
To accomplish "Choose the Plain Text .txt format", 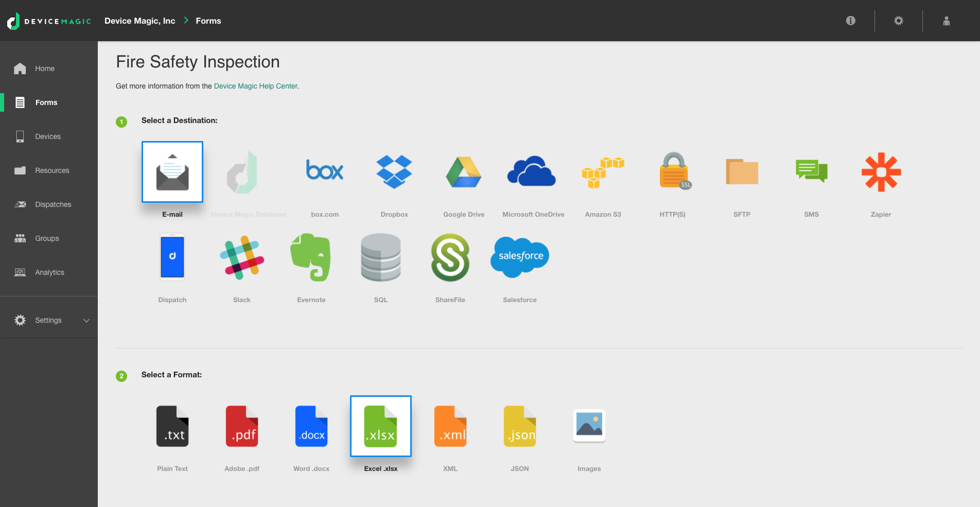I will click(x=172, y=426).
